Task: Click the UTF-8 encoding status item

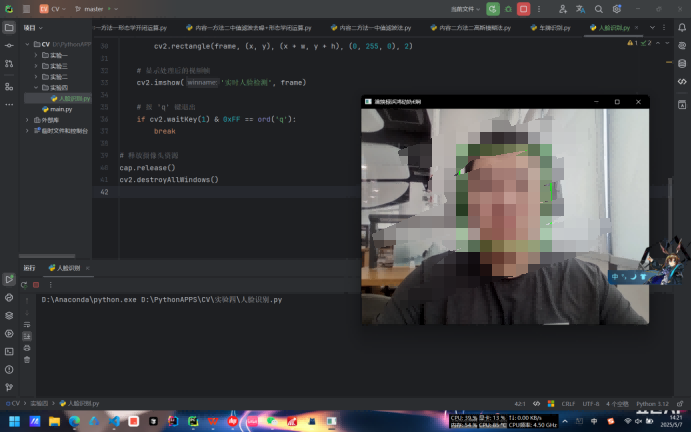Action: pos(590,404)
